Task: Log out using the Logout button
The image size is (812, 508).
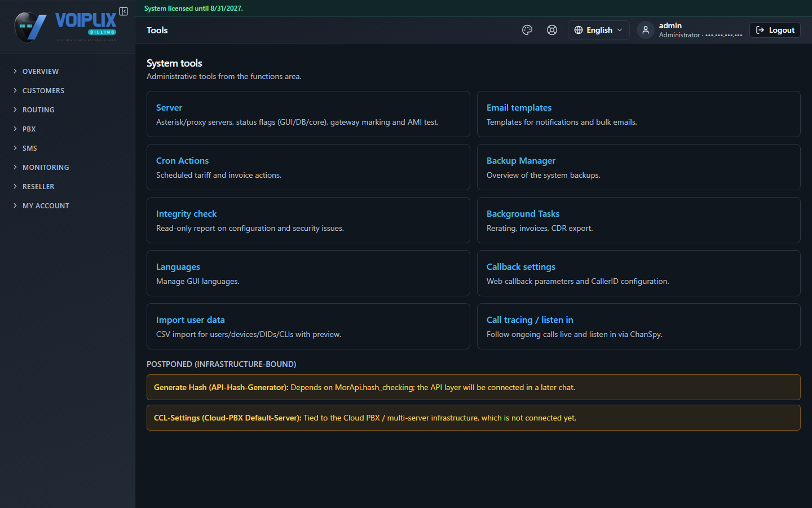Action: click(775, 30)
